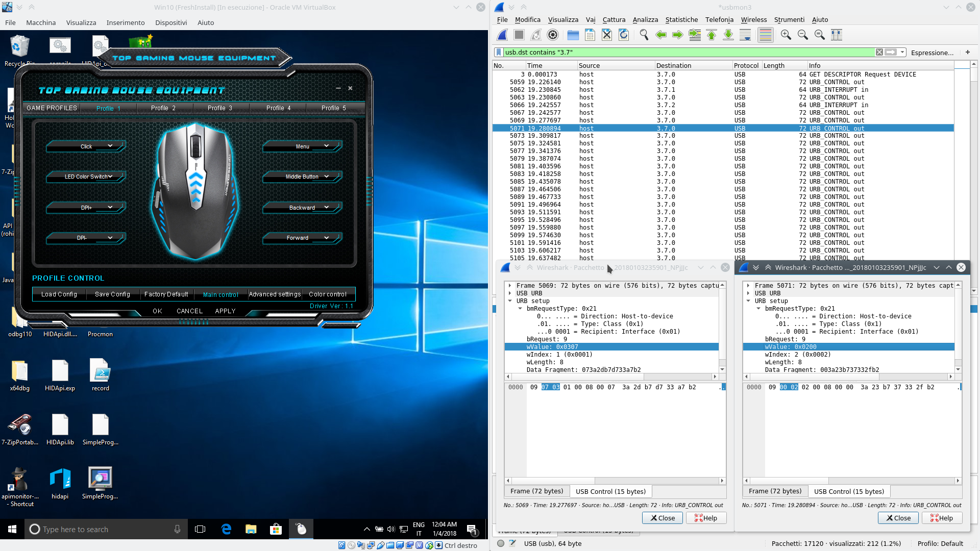Open Microsoft Edge from taskbar
The height and width of the screenshot is (551, 980).
[226, 529]
